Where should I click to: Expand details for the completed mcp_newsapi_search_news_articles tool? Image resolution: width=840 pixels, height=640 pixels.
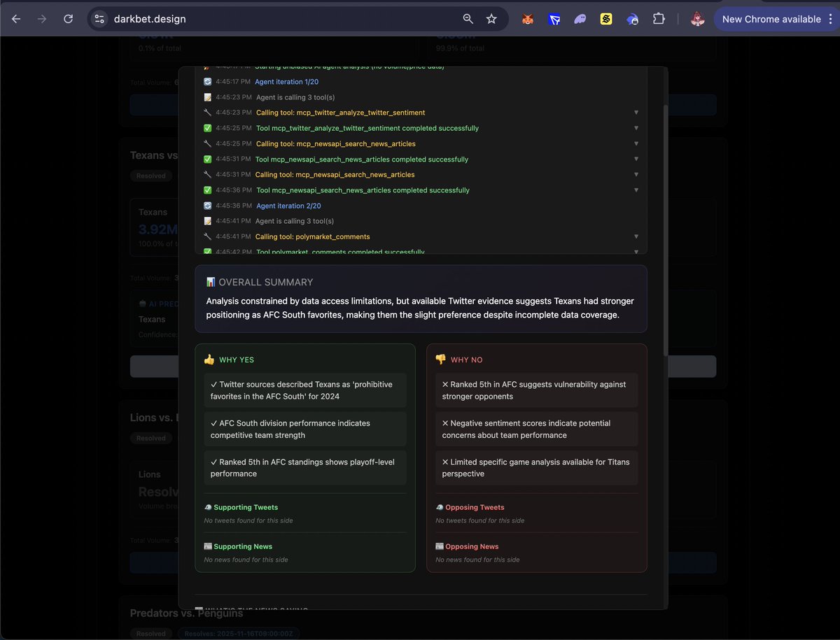click(x=636, y=159)
